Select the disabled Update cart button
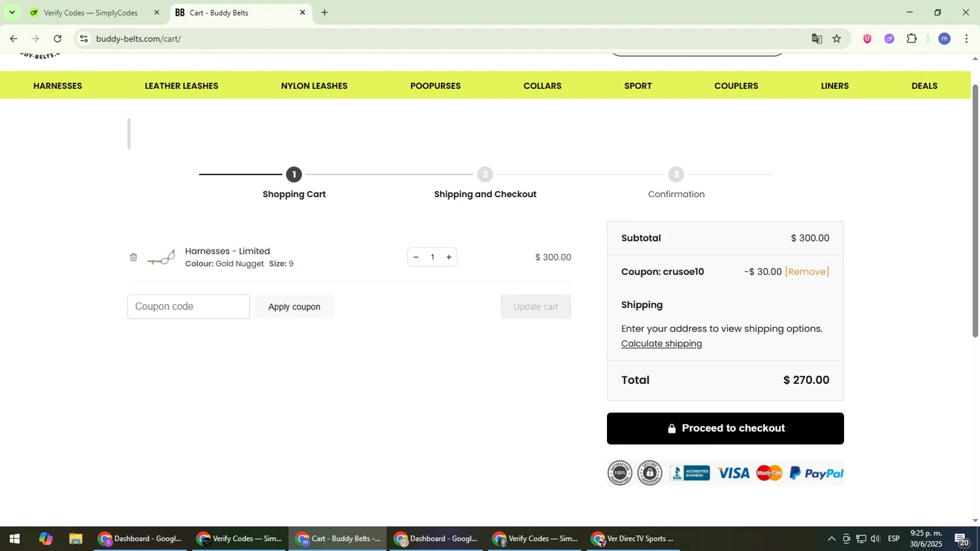 point(536,307)
